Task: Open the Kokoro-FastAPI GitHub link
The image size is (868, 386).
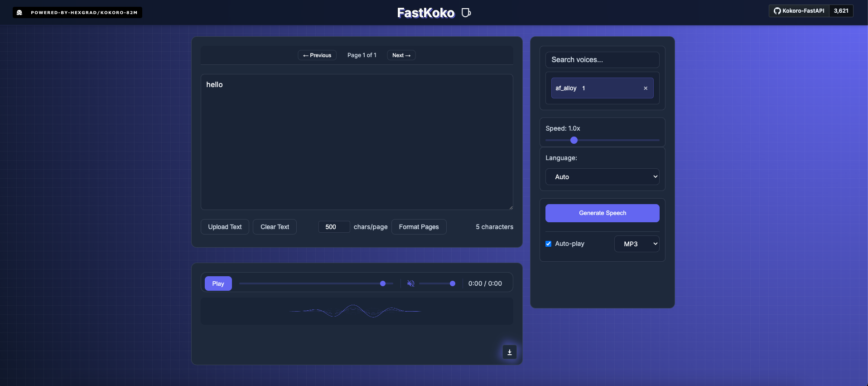Action: coord(799,11)
